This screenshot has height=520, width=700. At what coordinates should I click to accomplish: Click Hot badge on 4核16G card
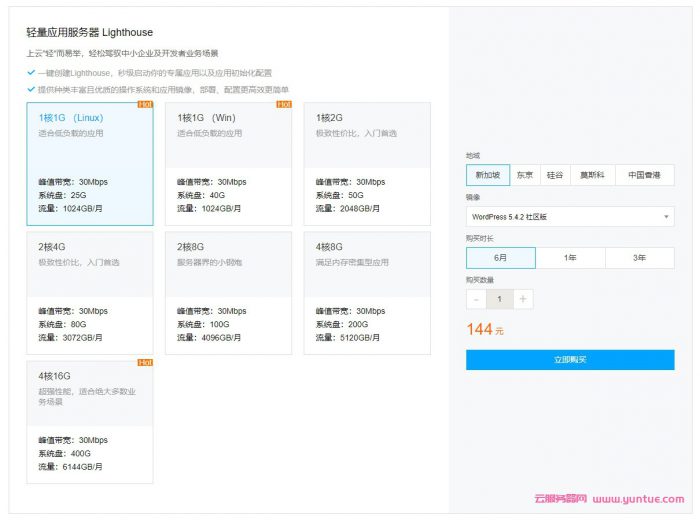tap(145, 362)
